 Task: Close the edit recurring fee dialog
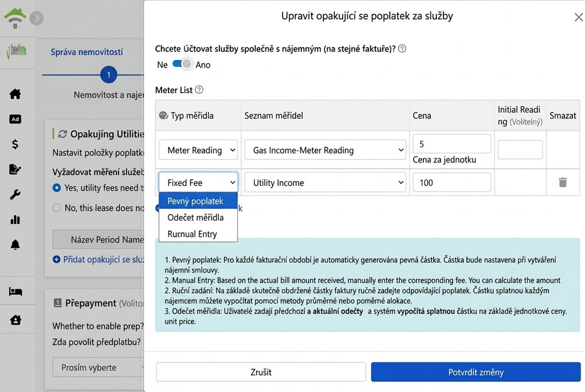point(578,17)
